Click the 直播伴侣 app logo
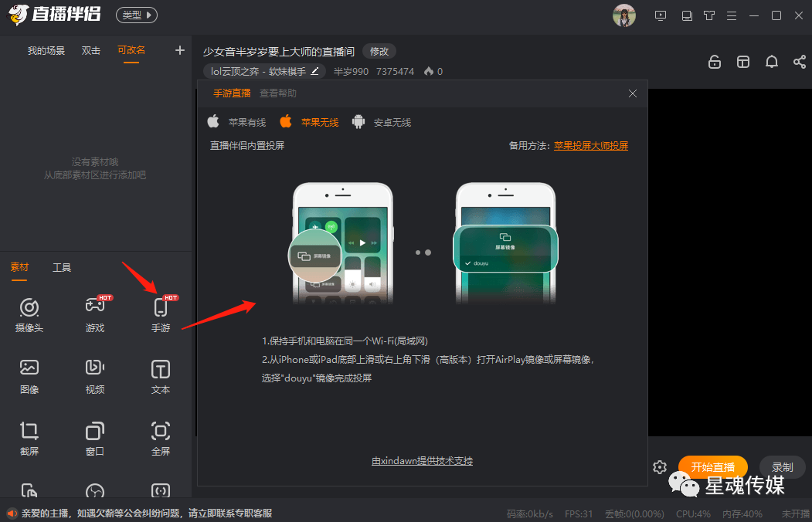This screenshot has width=812, height=522. pos(54,15)
